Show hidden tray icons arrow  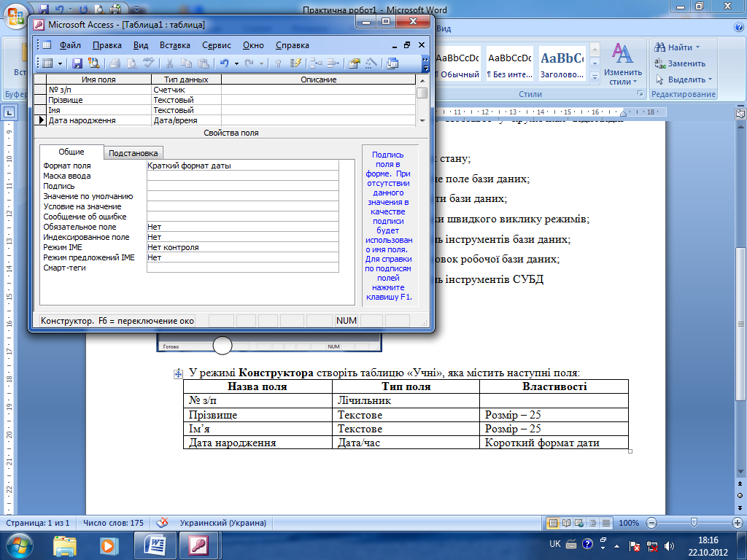(617, 545)
